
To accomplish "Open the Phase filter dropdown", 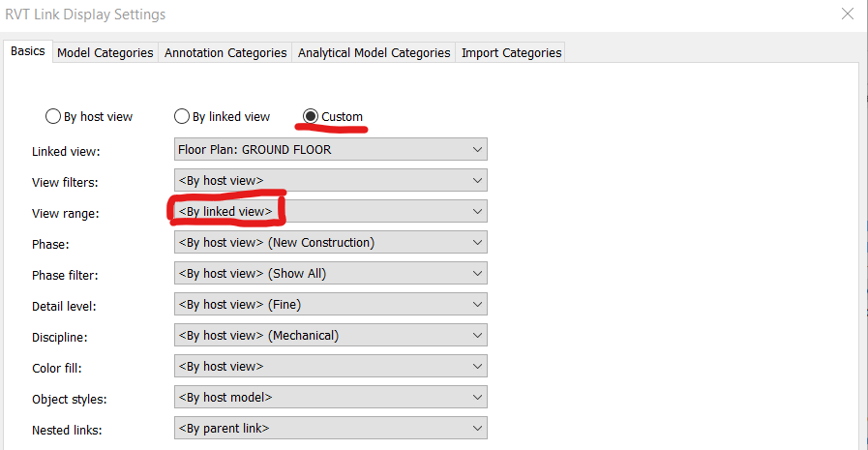I will (331, 274).
